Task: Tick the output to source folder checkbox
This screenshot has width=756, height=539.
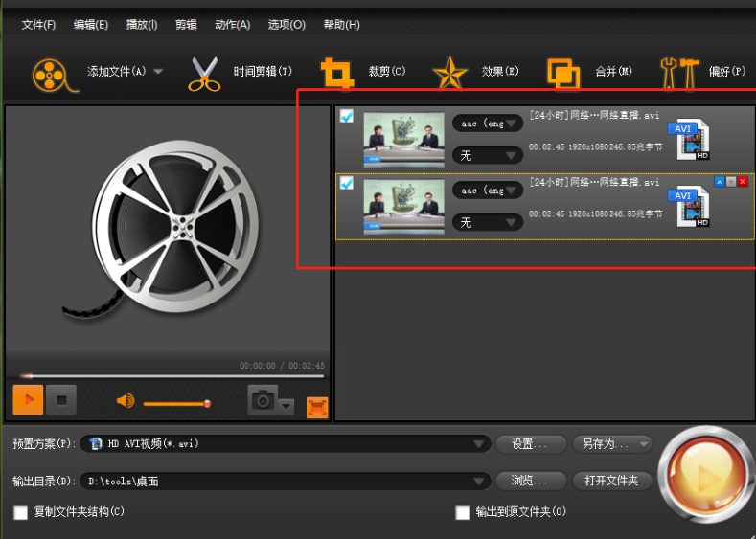Action: (x=463, y=512)
